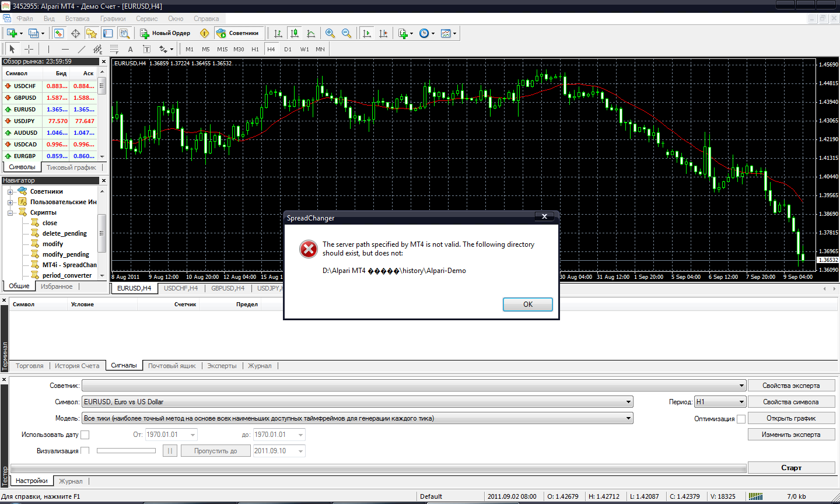Select the vertical line drawing tool
The height and width of the screenshot is (504, 840).
click(x=48, y=49)
